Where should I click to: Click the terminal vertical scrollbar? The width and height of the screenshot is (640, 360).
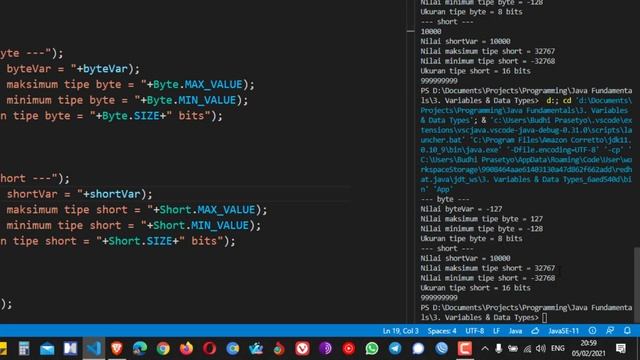coord(637,284)
